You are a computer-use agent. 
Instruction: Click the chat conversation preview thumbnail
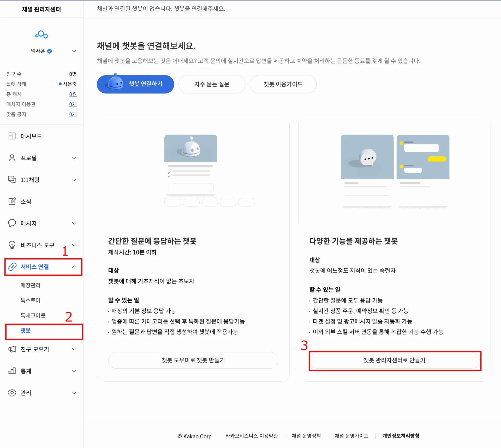click(423, 157)
